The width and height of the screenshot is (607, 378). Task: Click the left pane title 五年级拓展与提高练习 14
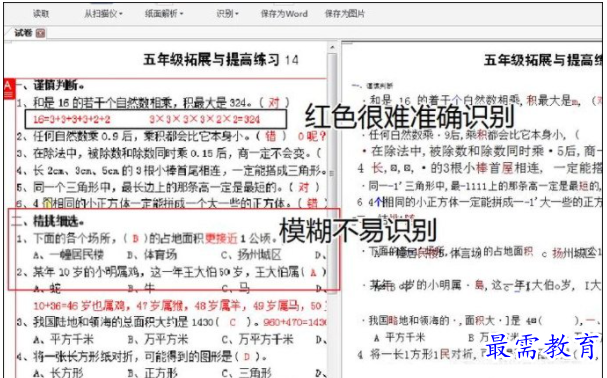[221, 60]
